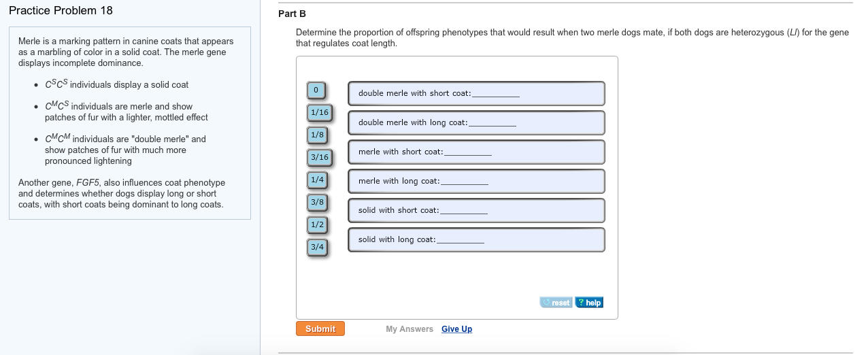
Task: Select the 1/4 fraction tile
Action: 317,180
